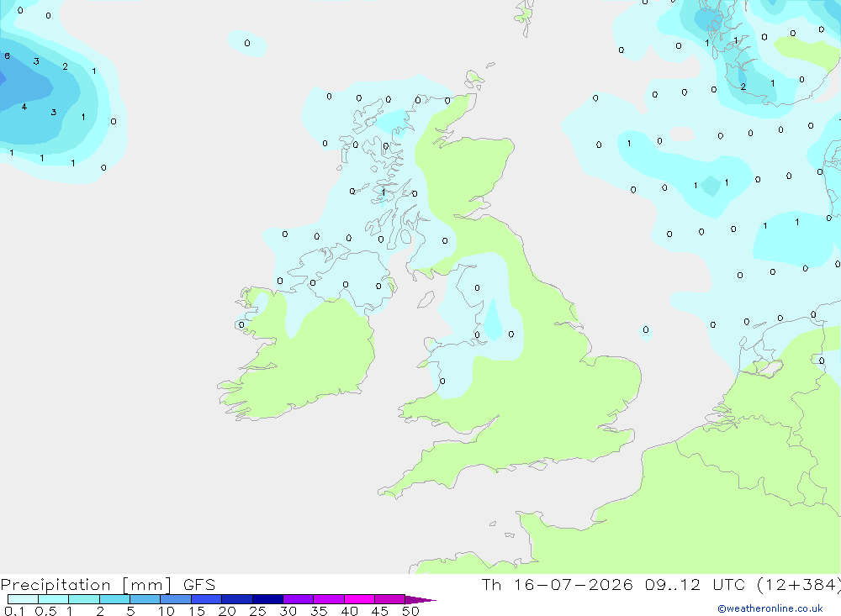Click the '0.1' legend label
Viewport: 841px width, 616px height.
click(14, 611)
